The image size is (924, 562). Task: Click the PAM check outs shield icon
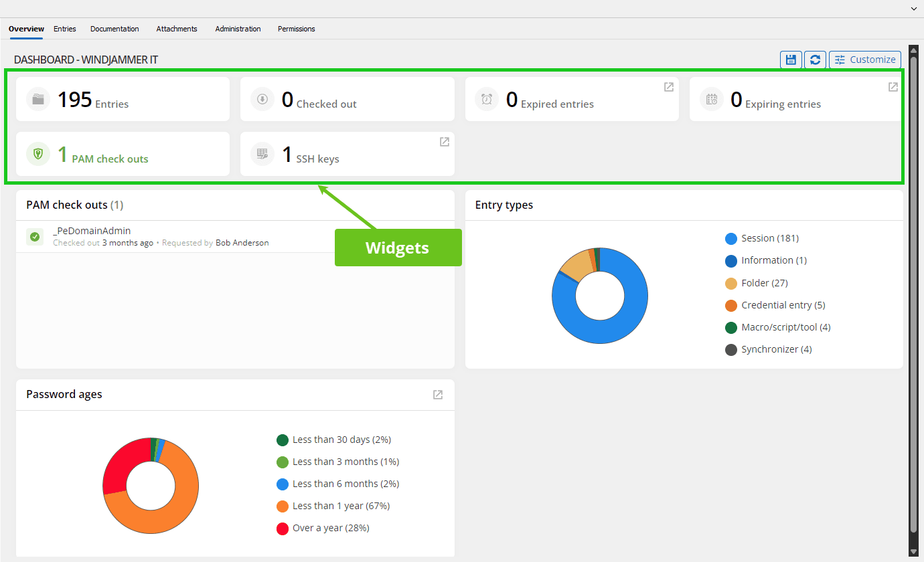(x=38, y=154)
